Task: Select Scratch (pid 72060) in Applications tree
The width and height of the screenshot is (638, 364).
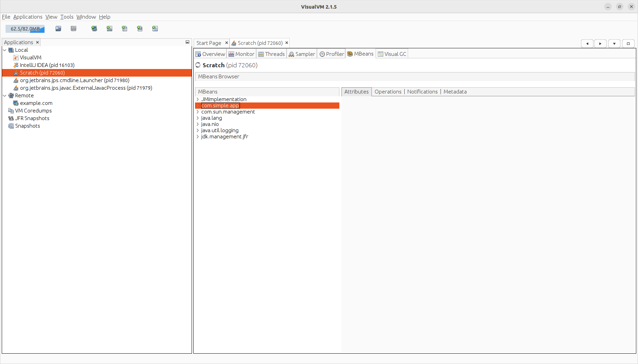Action: click(x=97, y=73)
